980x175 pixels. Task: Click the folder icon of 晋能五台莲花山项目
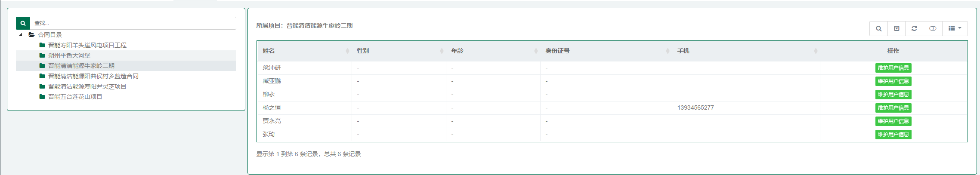tap(42, 97)
